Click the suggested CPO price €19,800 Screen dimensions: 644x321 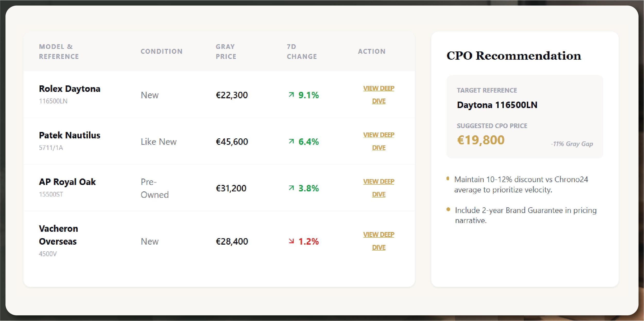click(480, 140)
